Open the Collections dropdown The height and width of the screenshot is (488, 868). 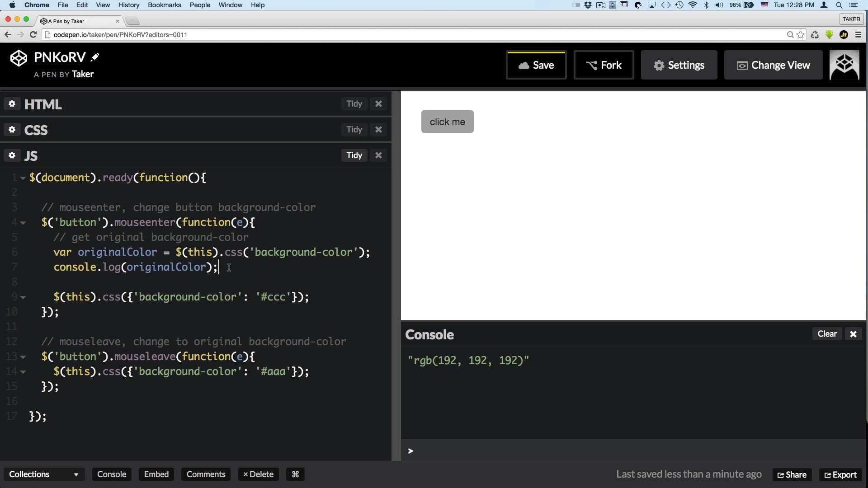click(43, 474)
